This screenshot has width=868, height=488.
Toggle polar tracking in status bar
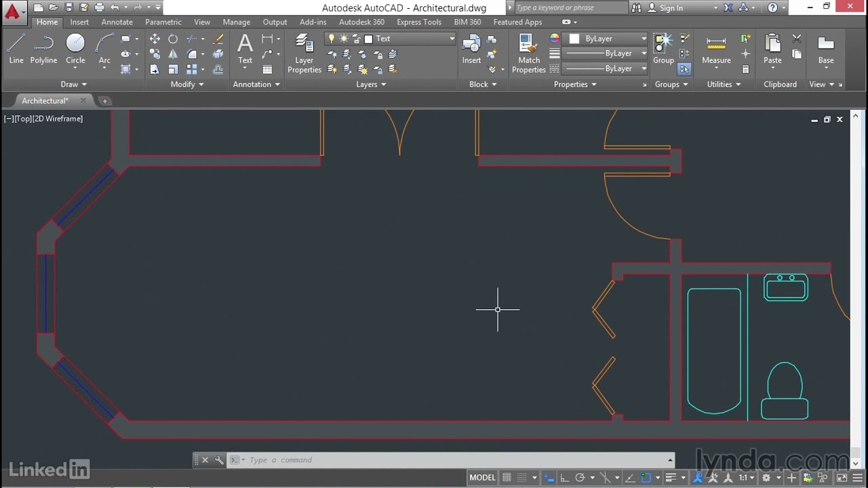[580, 478]
